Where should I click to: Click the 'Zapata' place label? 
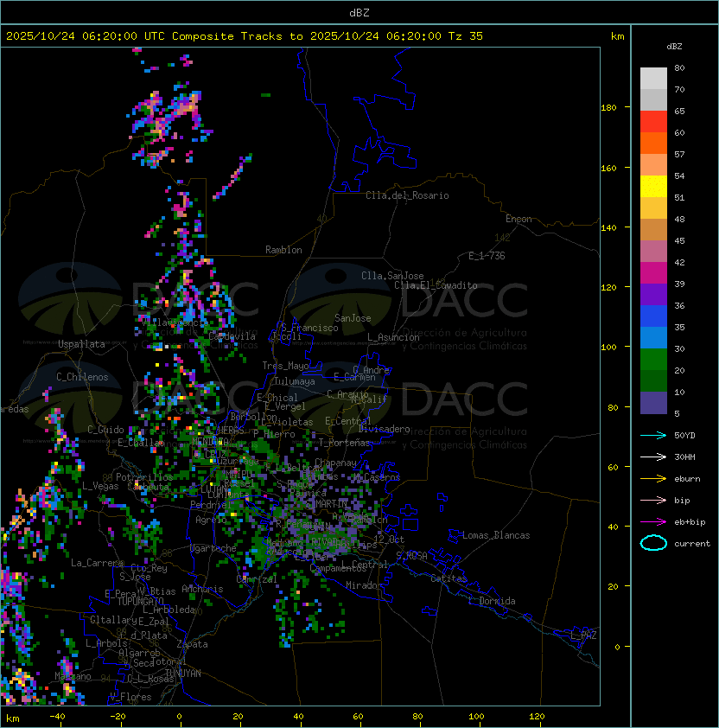[192, 644]
